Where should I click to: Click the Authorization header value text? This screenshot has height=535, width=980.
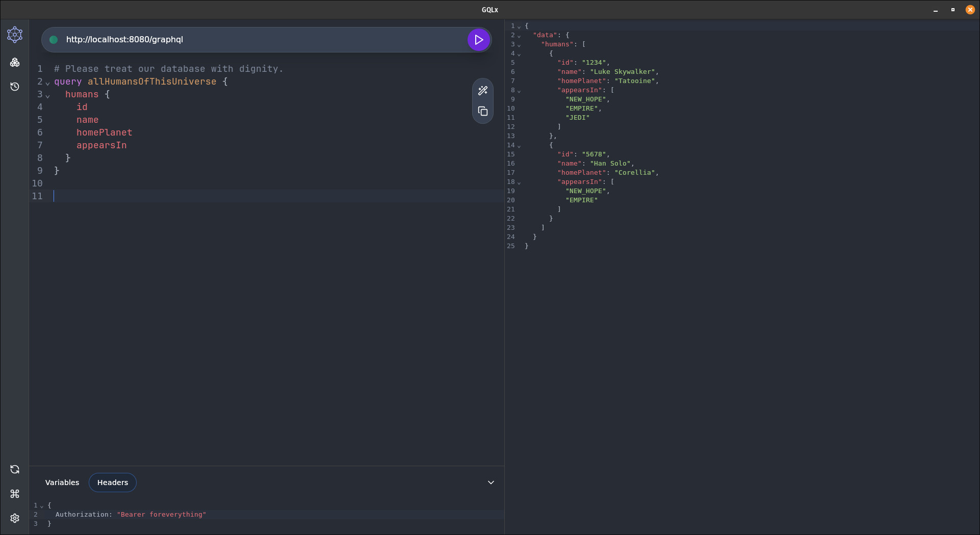162,515
